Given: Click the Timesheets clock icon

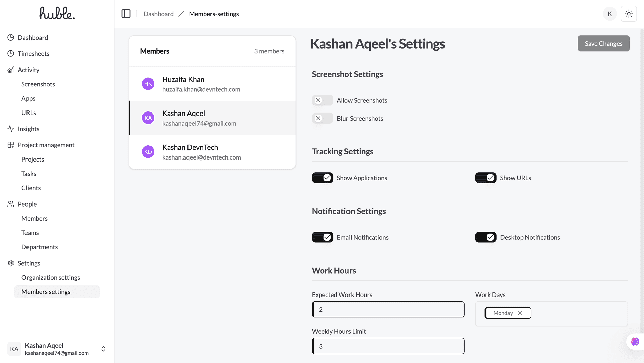Looking at the screenshot, I should pyautogui.click(x=11, y=54).
